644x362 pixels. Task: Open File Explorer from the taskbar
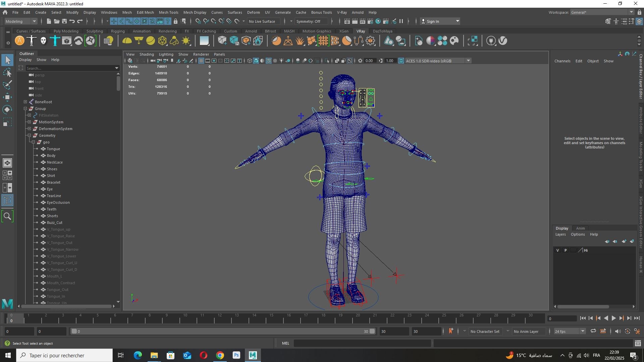point(154,355)
